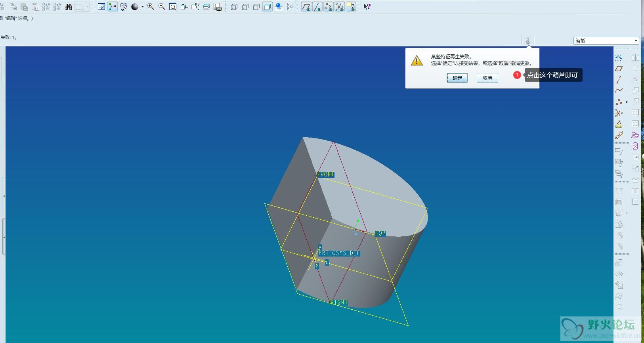Toggle datum points display
644x343 pixels.
328,7
